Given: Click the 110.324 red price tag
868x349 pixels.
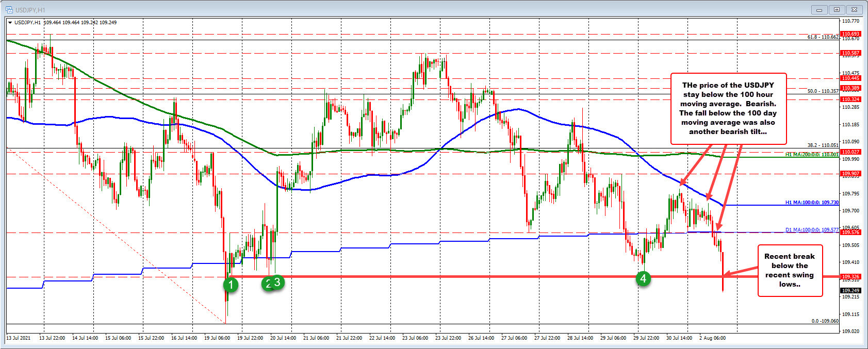Looking at the screenshot, I should click(x=850, y=99).
